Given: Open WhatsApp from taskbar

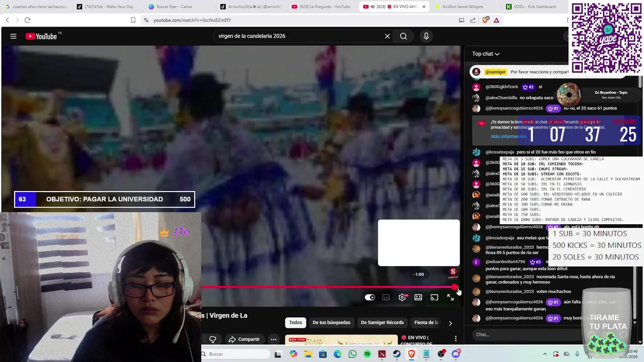Looking at the screenshot, I should click(352, 354).
